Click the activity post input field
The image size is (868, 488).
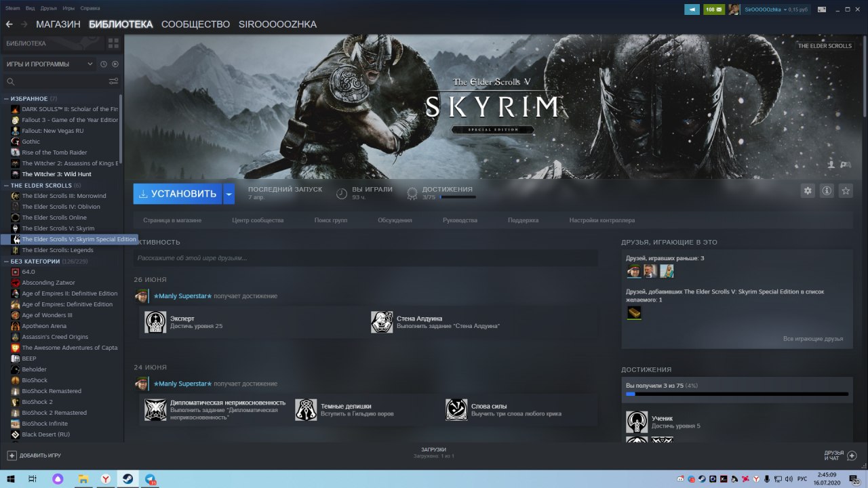pyautogui.click(x=366, y=258)
